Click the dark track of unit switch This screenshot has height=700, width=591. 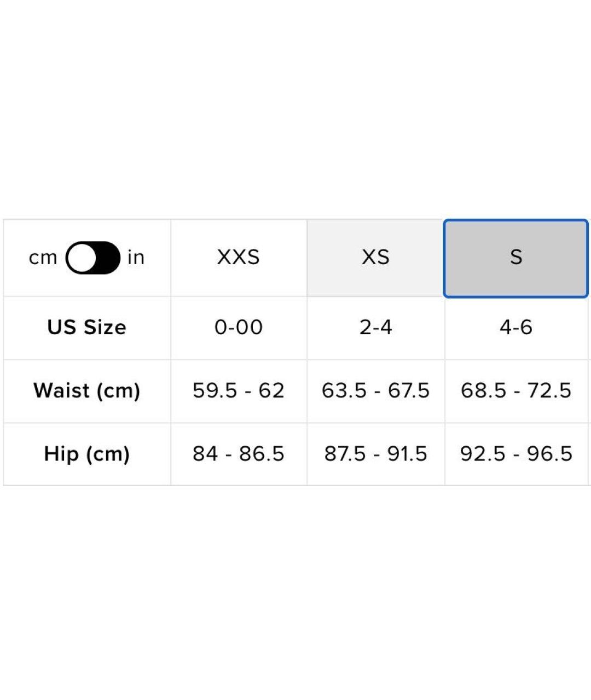[x=108, y=258]
